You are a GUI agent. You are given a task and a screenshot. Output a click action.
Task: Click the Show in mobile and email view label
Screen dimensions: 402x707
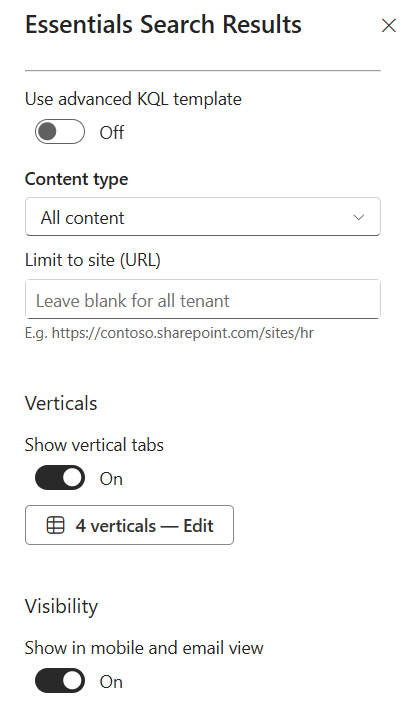(144, 648)
